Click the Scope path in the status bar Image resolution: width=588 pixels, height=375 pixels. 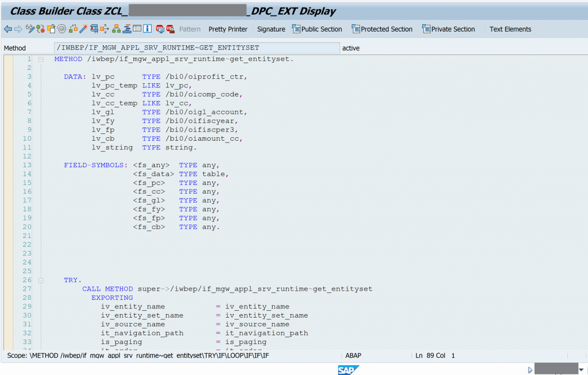138,355
